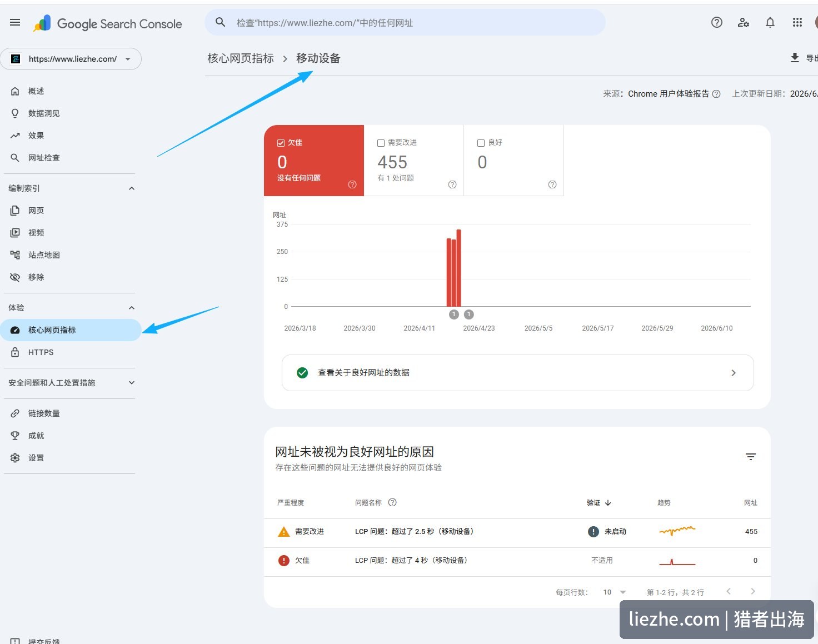Click the Google Search Console logo
This screenshot has width=818, height=644.
click(108, 23)
